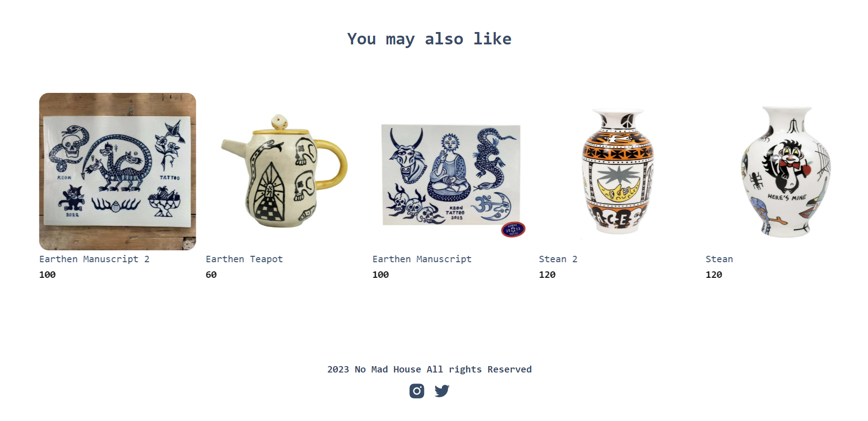Screen dimensions: 868x421
Task: Click the 'Earthen Teapot' title link
Action: tap(244, 259)
